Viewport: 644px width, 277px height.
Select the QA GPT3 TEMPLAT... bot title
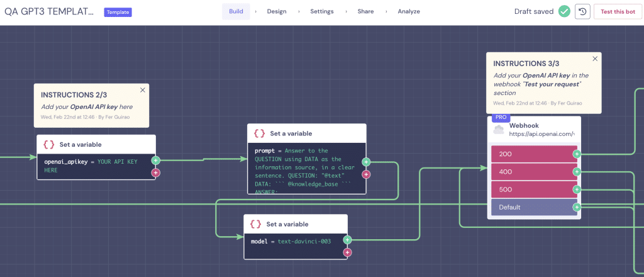[49, 11]
